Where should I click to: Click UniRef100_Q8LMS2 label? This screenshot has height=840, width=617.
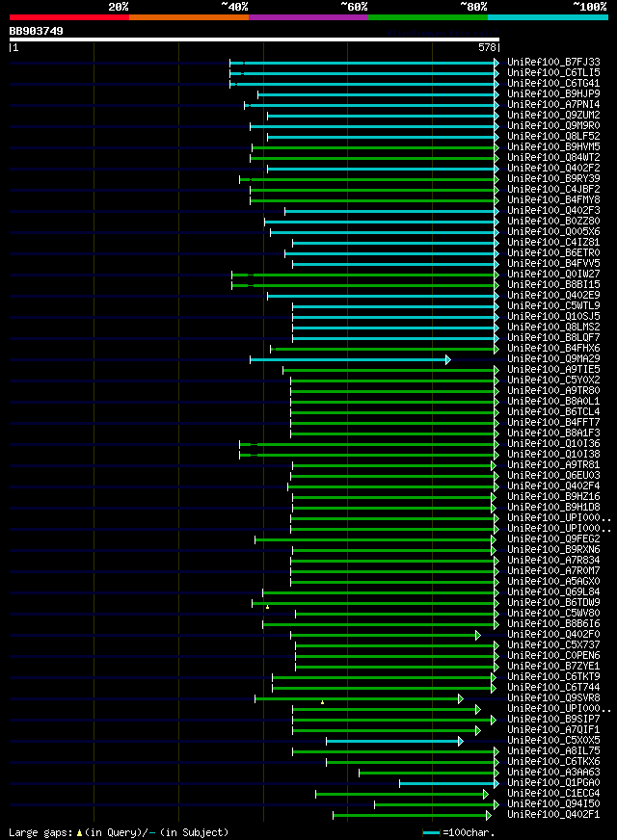553,327
